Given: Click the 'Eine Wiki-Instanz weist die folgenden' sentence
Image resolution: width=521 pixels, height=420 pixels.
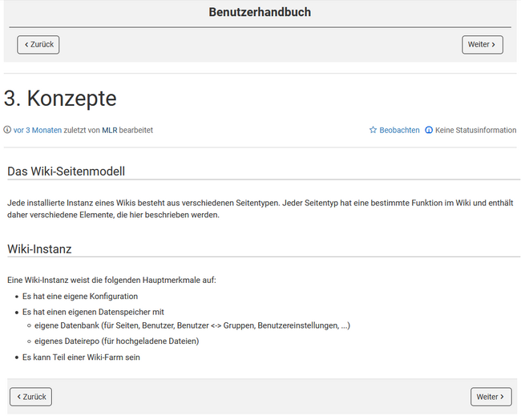Looking at the screenshot, I should [111, 280].
